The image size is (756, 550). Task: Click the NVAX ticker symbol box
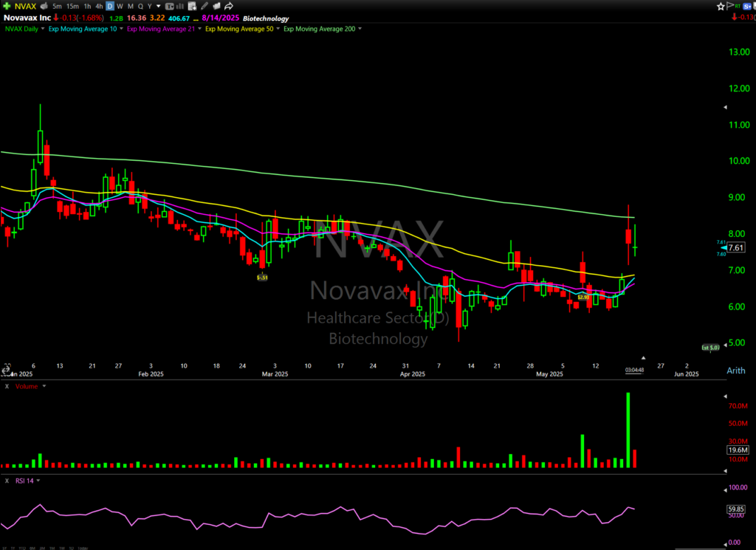(x=25, y=6)
